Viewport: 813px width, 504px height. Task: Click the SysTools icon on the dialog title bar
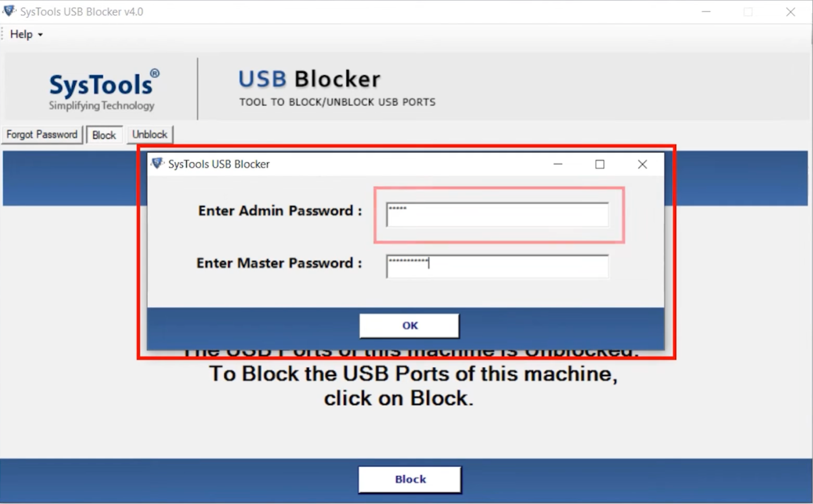tap(157, 164)
